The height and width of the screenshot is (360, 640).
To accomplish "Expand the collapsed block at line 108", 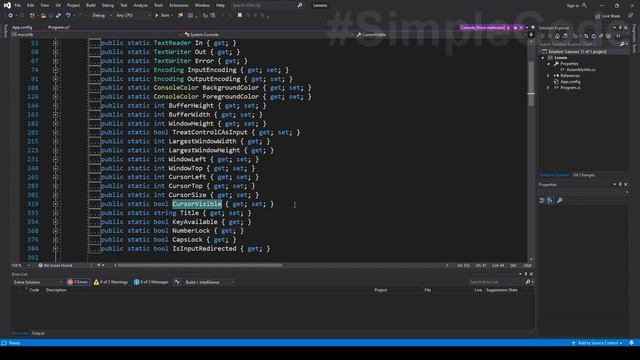I will pos(56,88).
